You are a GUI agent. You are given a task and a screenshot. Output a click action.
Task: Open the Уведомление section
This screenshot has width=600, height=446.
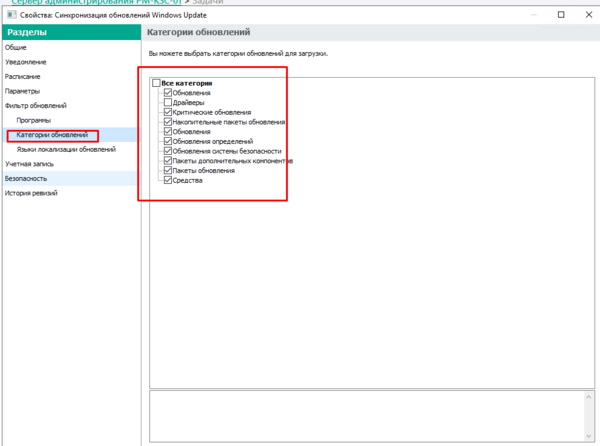point(72,62)
